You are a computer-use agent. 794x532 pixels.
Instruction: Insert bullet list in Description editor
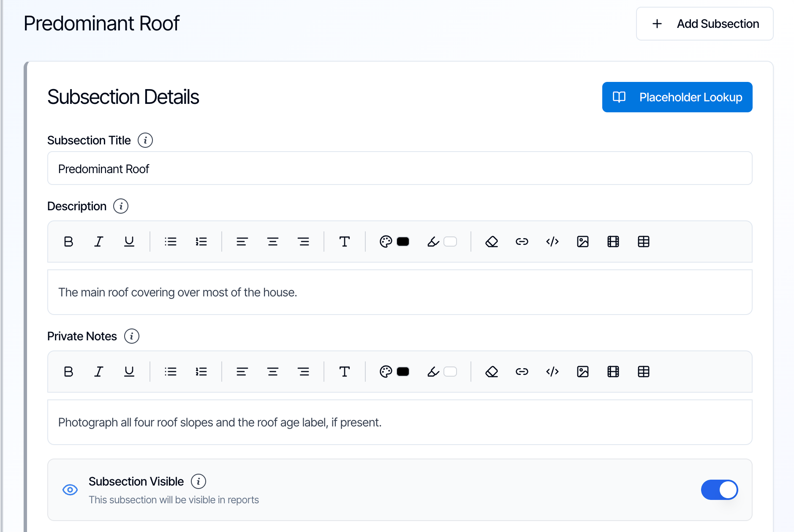point(171,242)
